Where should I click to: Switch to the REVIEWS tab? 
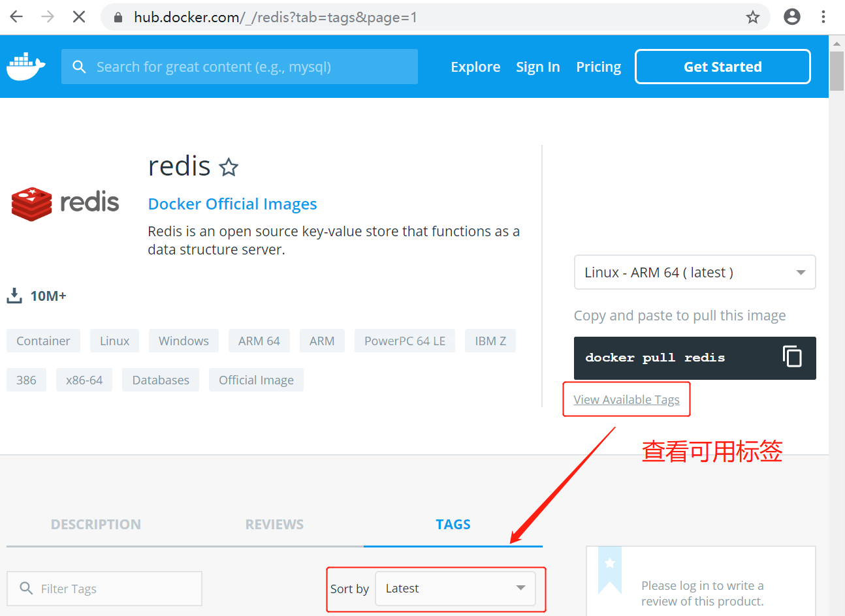(x=274, y=525)
